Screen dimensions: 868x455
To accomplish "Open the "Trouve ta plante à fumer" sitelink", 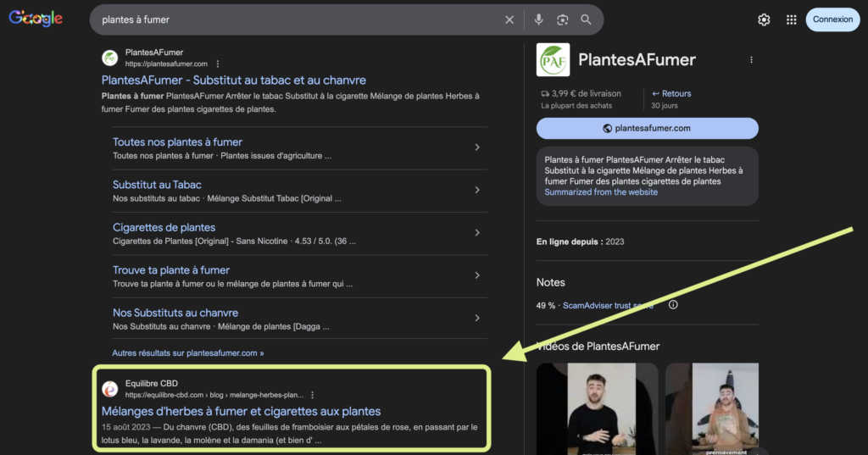I will click(171, 270).
